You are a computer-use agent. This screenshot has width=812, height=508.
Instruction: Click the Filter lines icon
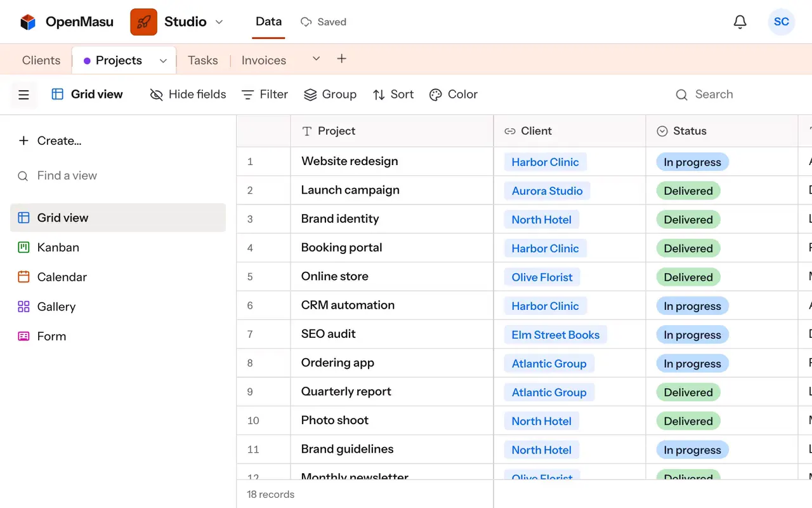coord(248,95)
